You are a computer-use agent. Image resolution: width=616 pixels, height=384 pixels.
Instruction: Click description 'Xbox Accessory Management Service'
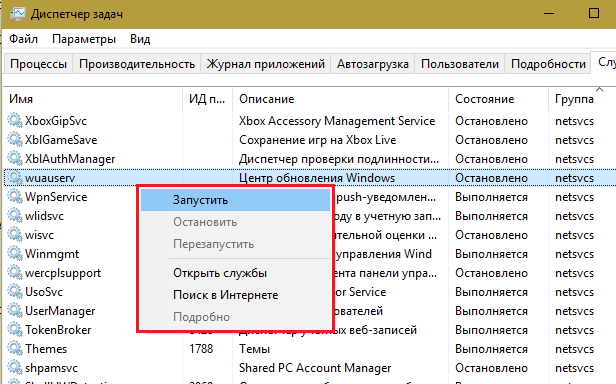coord(337,121)
